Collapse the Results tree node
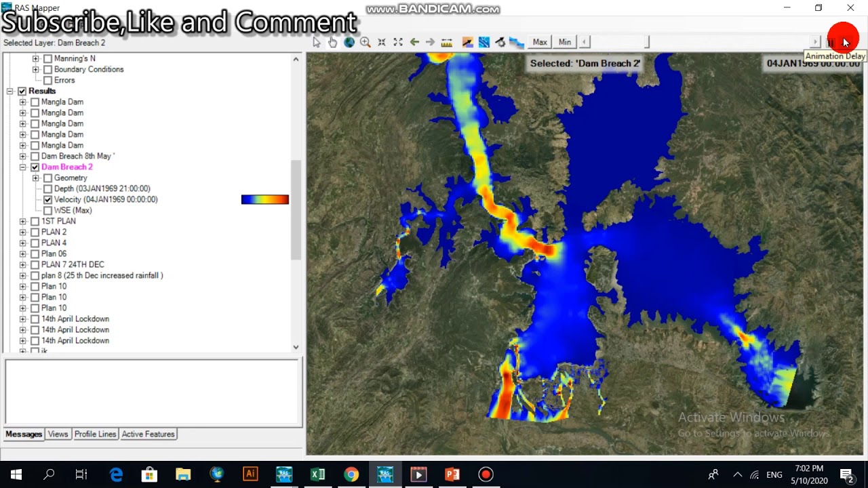This screenshot has height=488, width=868. coord(10,91)
